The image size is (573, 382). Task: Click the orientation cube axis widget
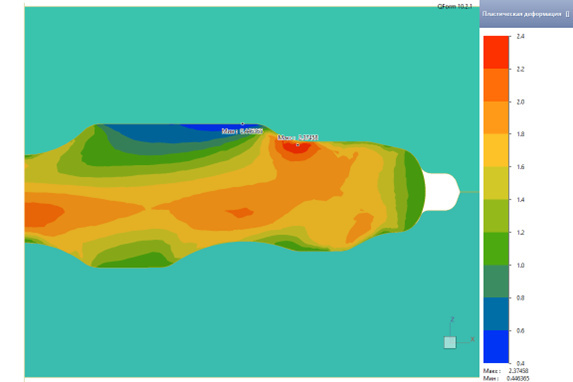(x=450, y=343)
